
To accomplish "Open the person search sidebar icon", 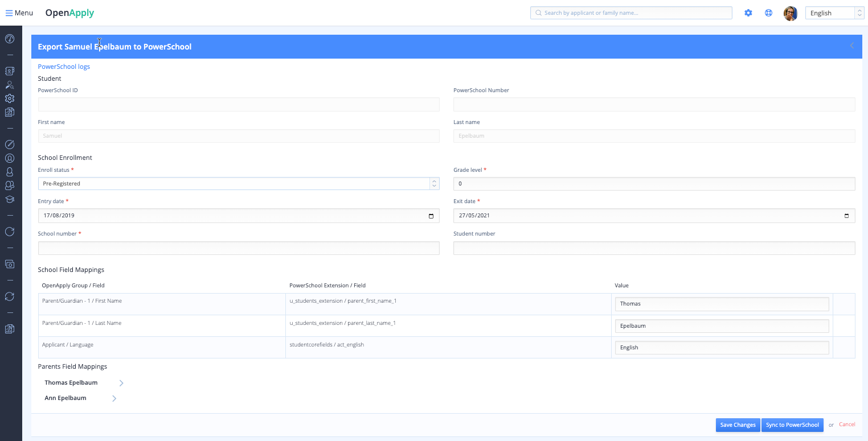I will (x=10, y=85).
